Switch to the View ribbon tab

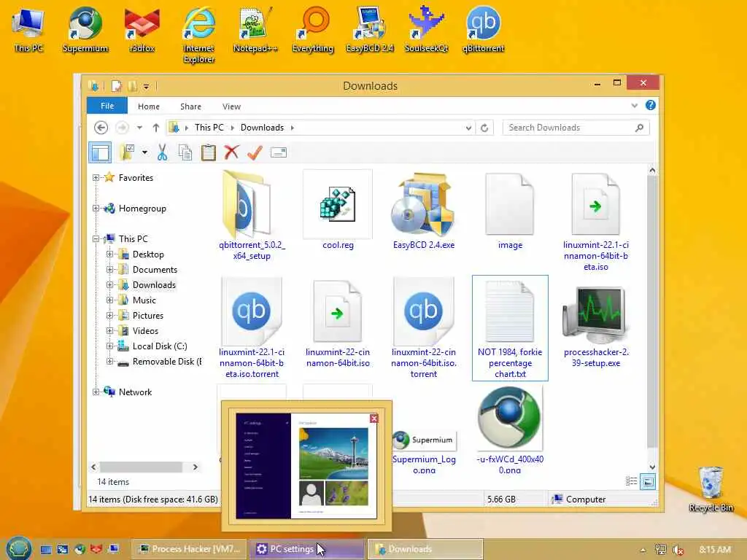coord(231,106)
